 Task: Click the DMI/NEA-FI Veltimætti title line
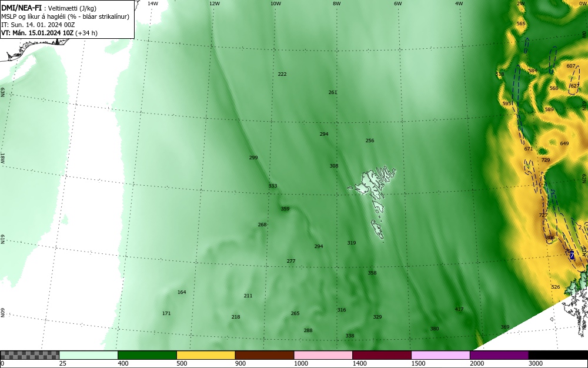(49, 8)
